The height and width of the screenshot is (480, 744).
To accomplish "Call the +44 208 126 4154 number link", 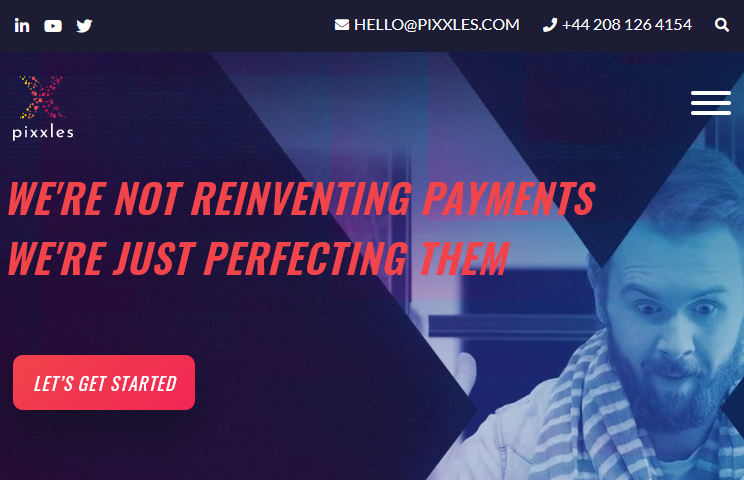I will (x=626, y=25).
